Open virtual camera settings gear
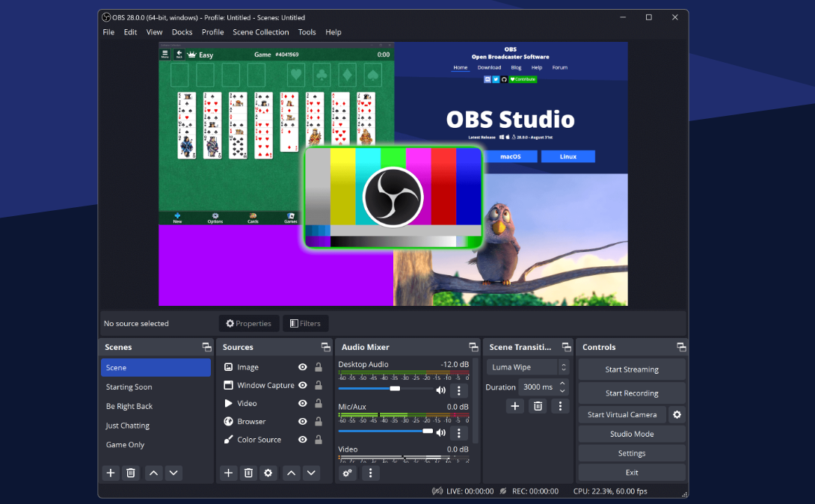The height and width of the screenshot is (504, 815). coord(677,414)
